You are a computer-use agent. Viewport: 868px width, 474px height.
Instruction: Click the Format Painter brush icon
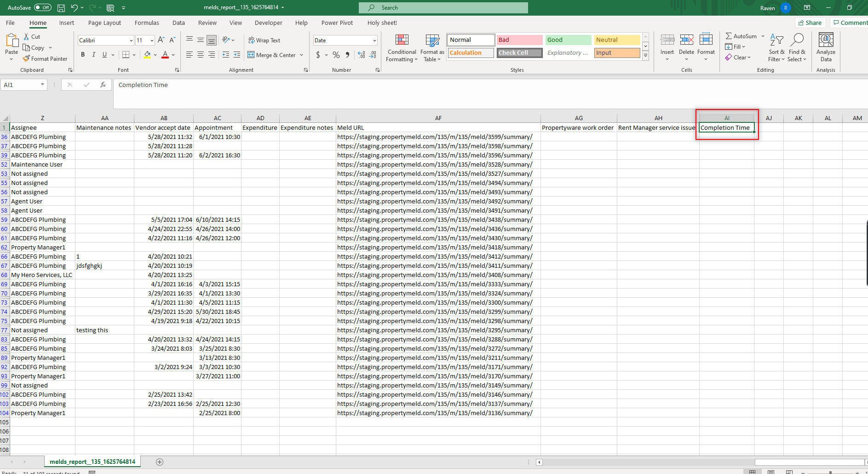pyautogui.click(x=27, y=58)
